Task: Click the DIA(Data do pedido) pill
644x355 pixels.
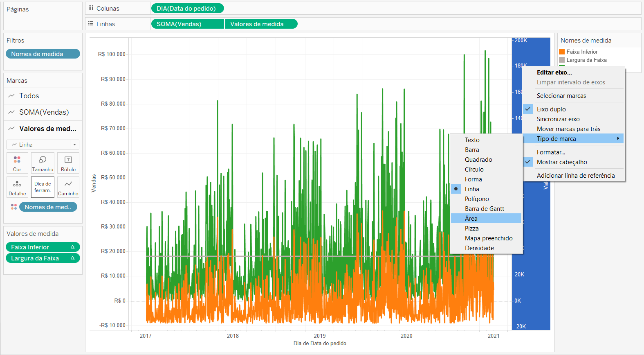Action: point(188,8)
